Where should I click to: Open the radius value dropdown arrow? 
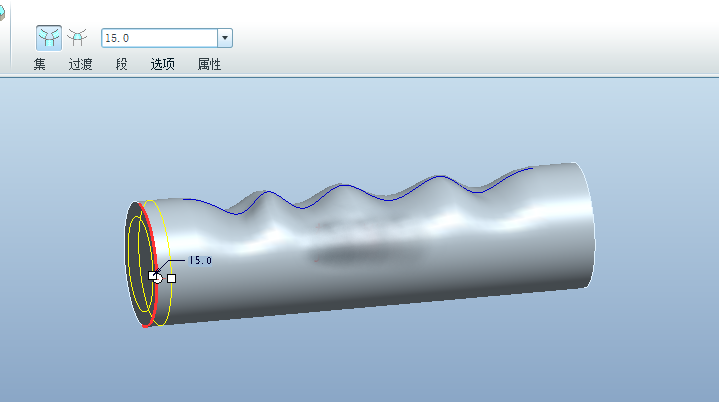(225, 38)
